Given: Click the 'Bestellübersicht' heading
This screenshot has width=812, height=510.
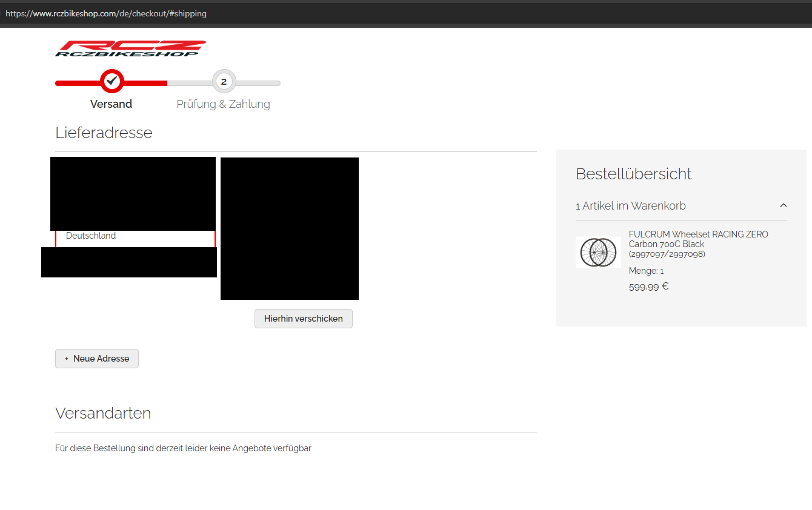Looking at the screenshot, I should 633,174.
